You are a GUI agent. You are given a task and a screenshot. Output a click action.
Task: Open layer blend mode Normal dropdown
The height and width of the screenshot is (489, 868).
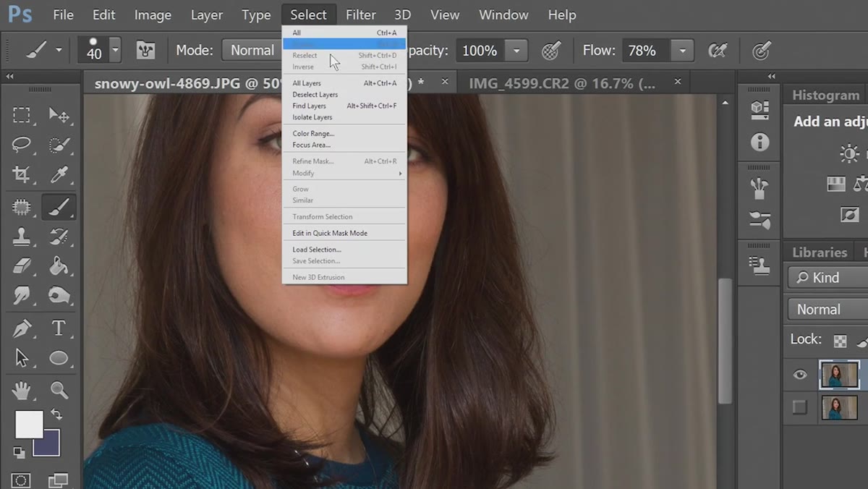point(827,309)
